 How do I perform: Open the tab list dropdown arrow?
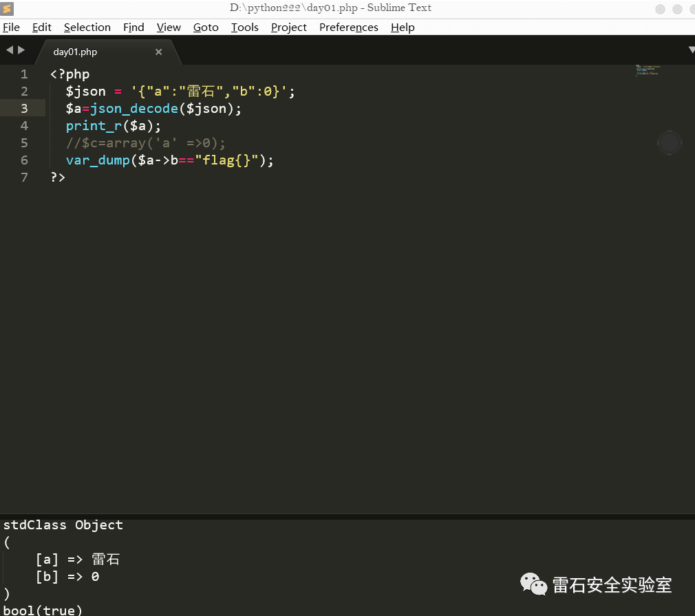691,50
